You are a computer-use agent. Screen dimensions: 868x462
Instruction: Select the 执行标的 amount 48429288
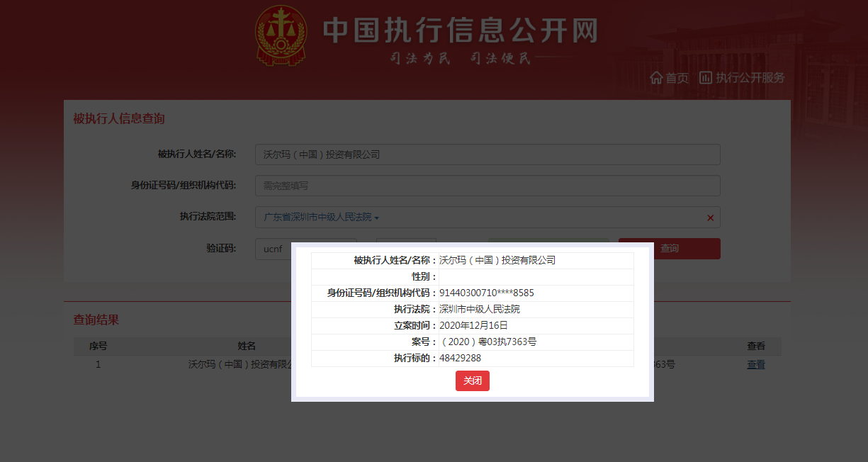(x=461, y=359)
